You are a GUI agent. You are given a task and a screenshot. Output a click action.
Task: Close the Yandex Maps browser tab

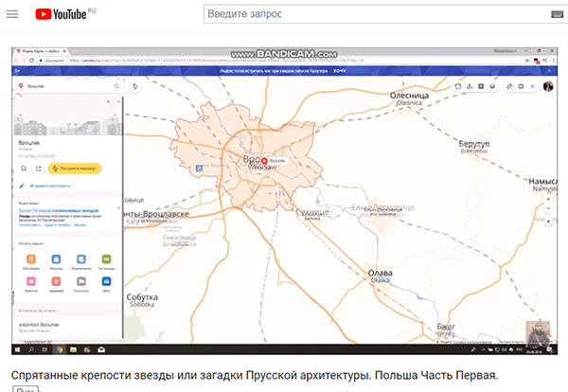pyautogui.click(x=64, y=51)
